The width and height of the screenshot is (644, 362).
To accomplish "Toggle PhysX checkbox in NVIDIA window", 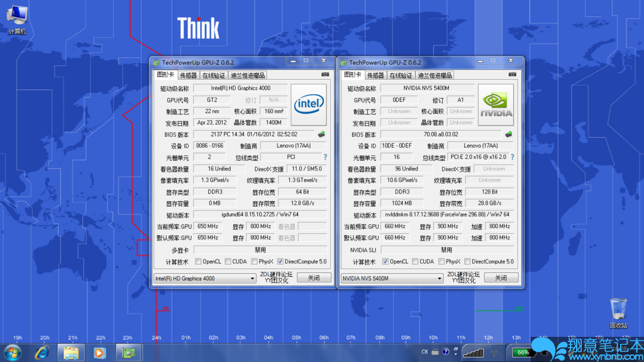I will click(441, 261).
